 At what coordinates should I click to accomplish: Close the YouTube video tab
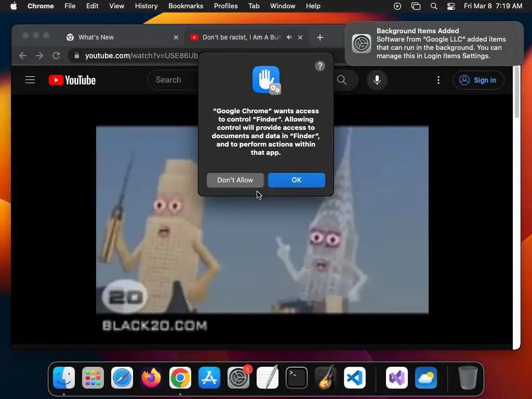[x=300, y=37]
